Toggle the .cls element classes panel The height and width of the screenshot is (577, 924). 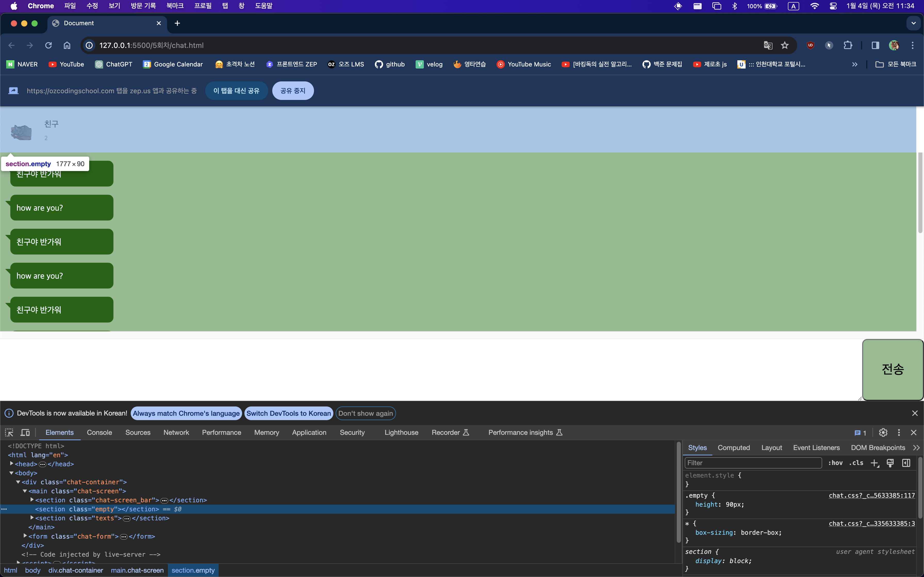click(x=856, y=463)
